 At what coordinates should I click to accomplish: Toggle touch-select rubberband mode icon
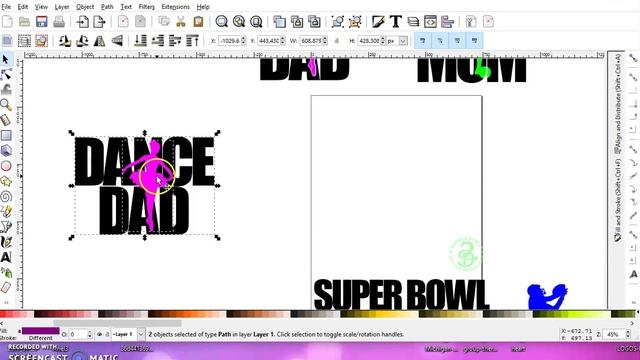point(42,41)
